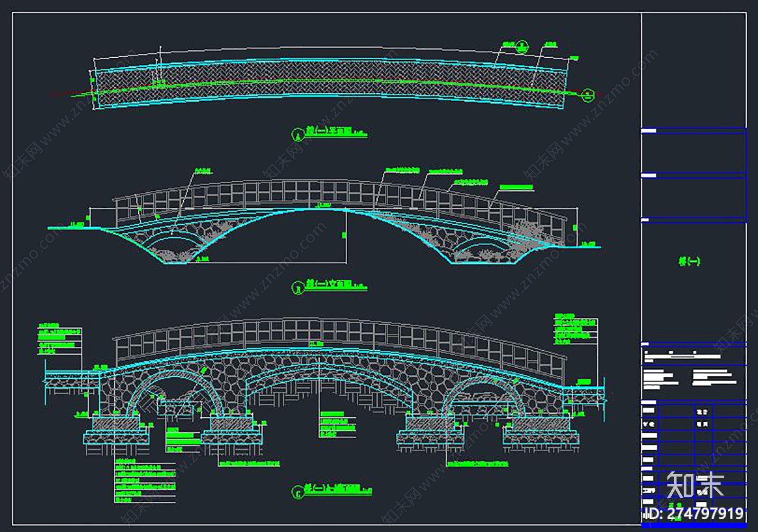
Task: Click the circled A view marker
Action: [298, 135]
